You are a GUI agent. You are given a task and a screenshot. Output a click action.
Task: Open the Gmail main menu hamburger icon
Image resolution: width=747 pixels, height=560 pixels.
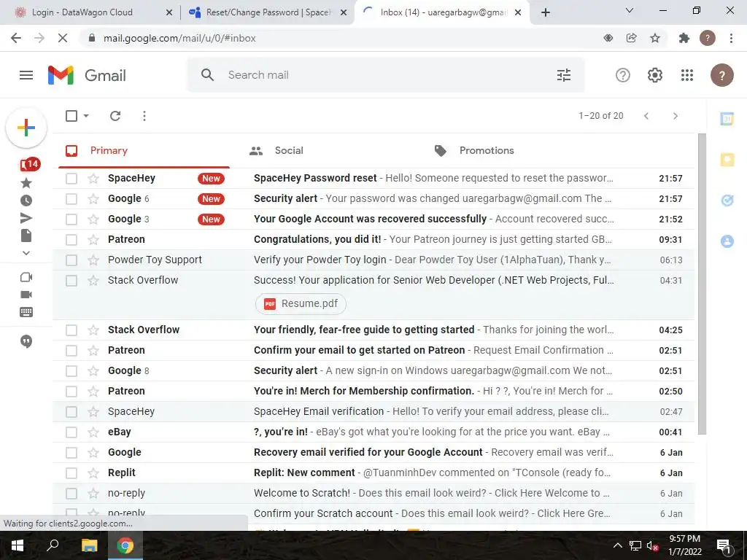click(26, 75)
